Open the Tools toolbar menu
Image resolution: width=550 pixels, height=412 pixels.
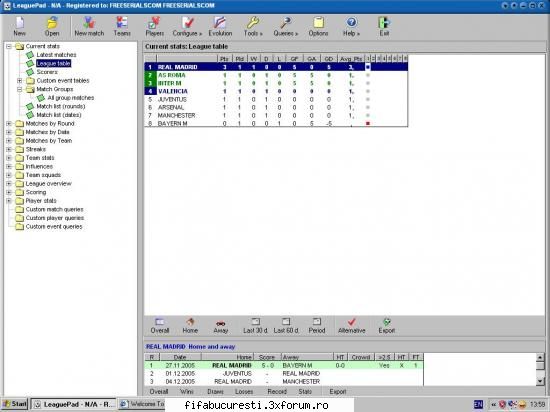tap(253, 27)
